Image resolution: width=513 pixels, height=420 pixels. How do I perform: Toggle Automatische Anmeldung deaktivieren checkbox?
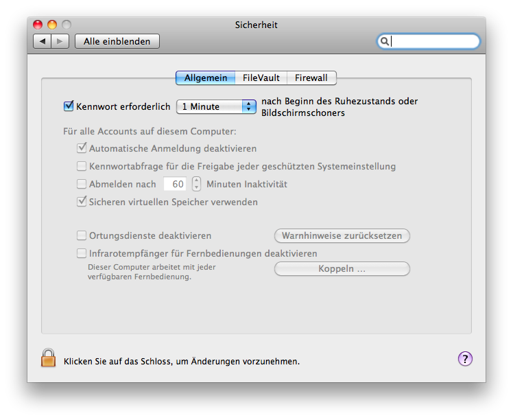pos(82,148)
